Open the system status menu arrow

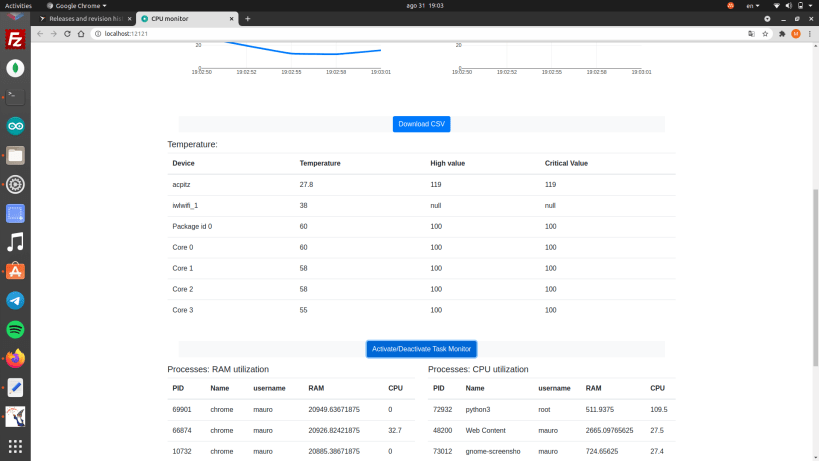tap(811, 6)
